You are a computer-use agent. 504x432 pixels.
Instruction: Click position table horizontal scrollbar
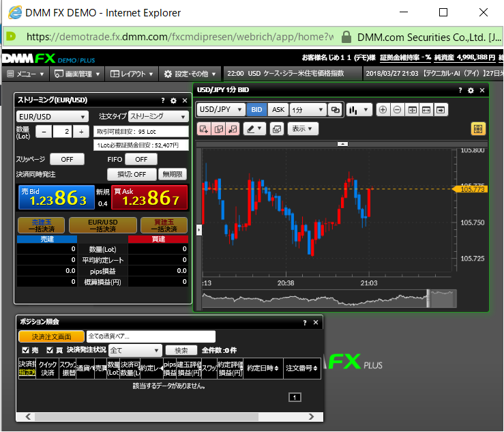tap(147, 417)
